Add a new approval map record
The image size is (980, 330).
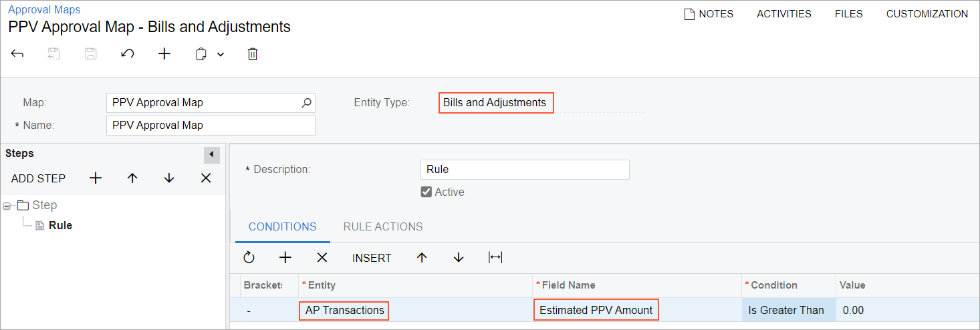[x=164, y=54]
